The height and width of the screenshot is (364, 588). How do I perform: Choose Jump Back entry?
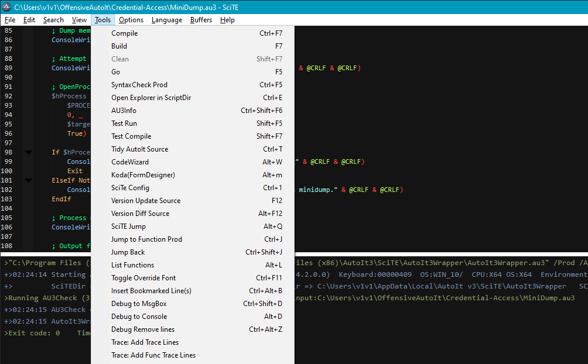click(x=193, y=252)
